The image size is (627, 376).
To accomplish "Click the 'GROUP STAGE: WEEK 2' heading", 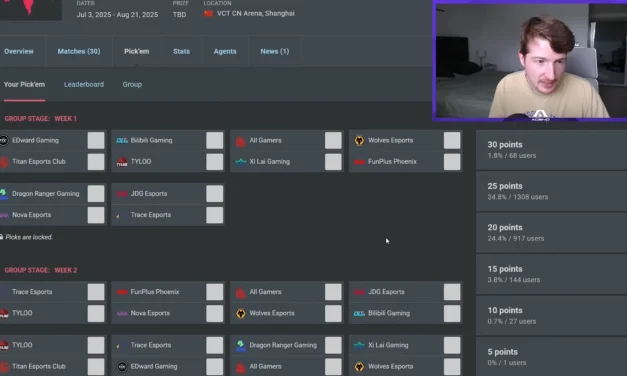I will (x=41, y=270).
